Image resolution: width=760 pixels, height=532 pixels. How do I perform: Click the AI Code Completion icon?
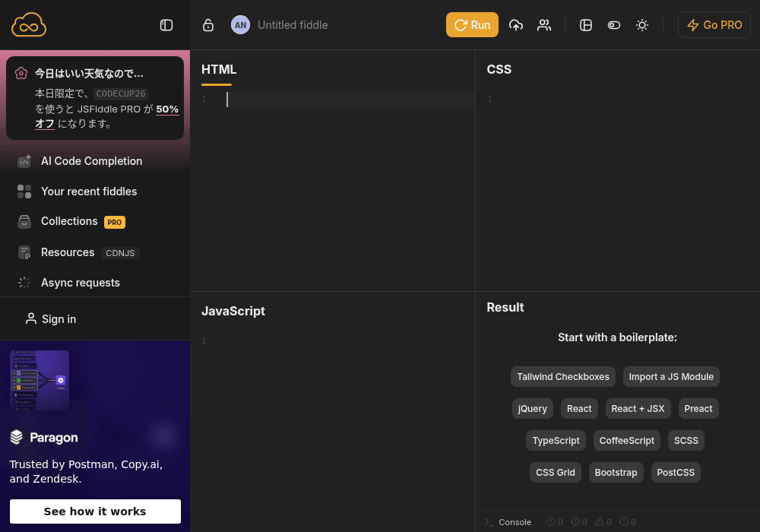pyautogui.click(x=24, y=161)
